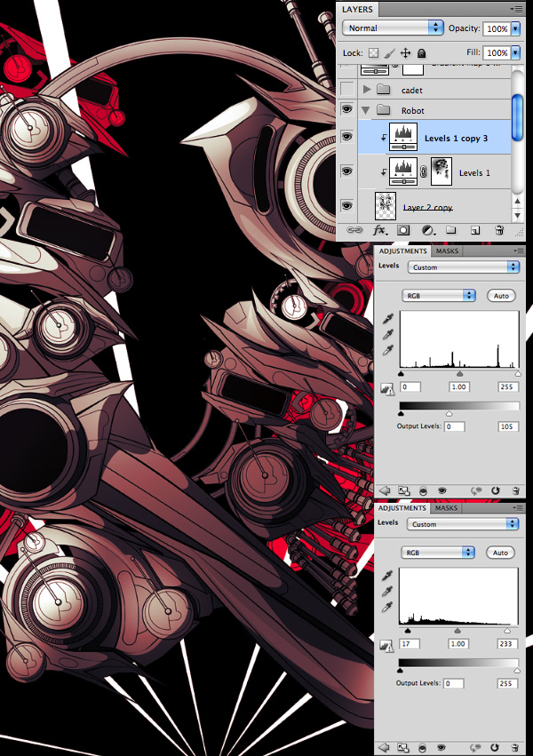This screenshot has width=533, height=756.
Task: Click the output level field showing 105
Action: tap(508, 426)
